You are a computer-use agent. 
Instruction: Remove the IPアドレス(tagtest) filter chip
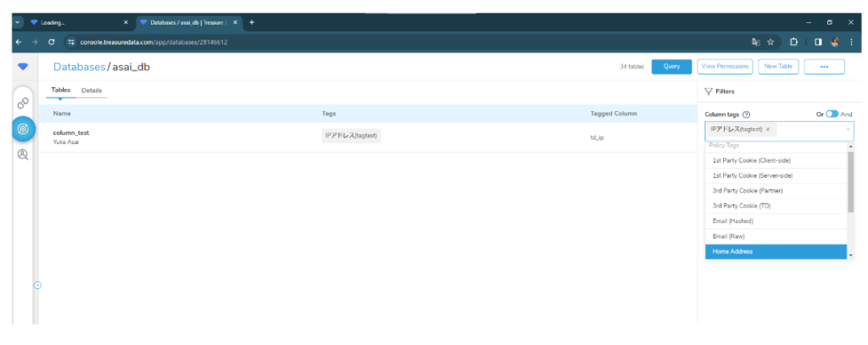[x=768, y=130]
